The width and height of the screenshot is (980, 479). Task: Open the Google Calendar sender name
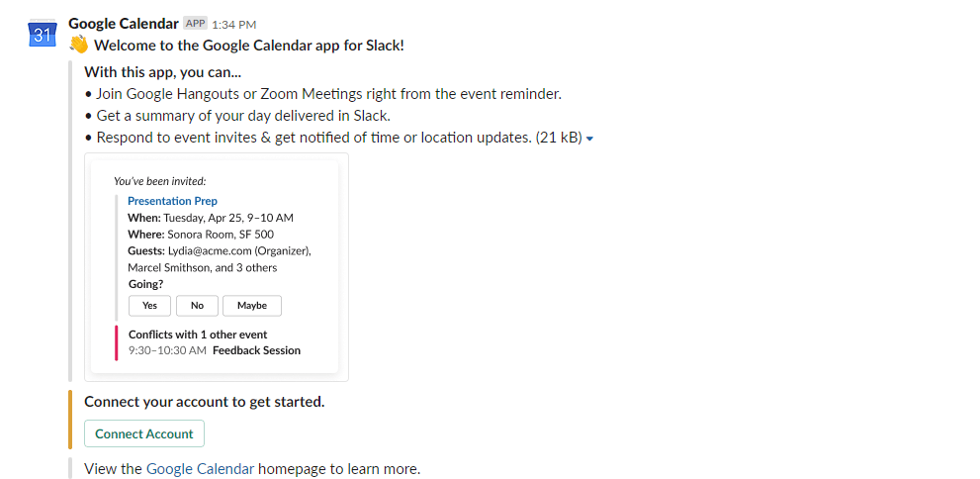[124, 24]
